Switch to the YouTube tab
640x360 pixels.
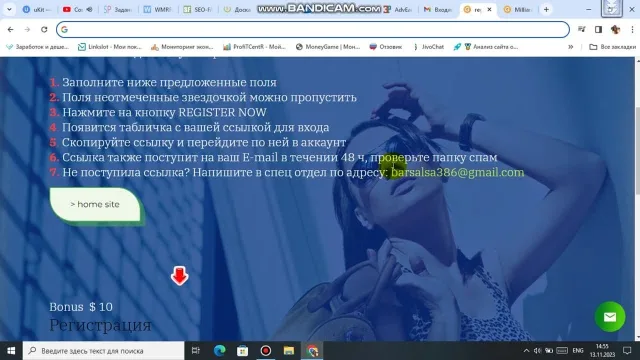click(x=77, y=9)
